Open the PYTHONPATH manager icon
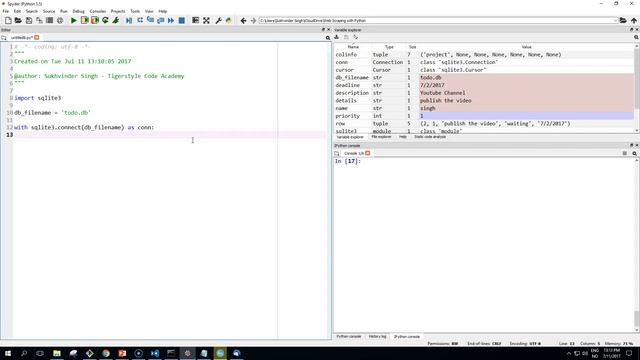Screen dimensions: 640x360 pyautogui.click(x=229, y=20)
